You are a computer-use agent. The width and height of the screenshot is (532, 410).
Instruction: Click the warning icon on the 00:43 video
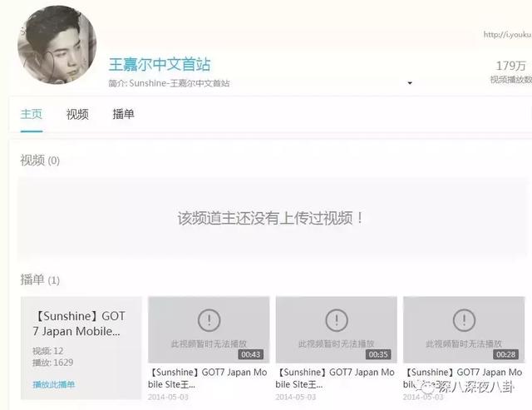[x=209, y=319]
